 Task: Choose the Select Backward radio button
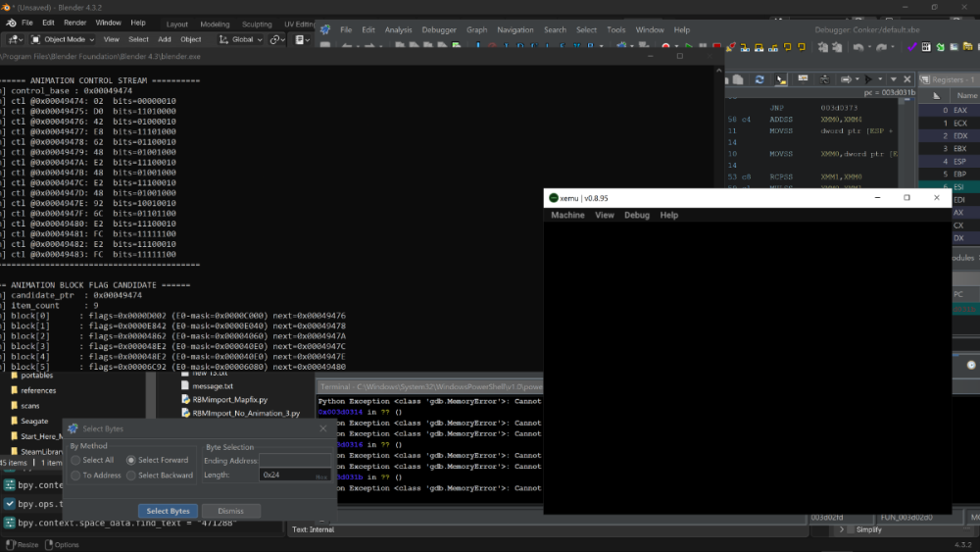pos(130,476)
